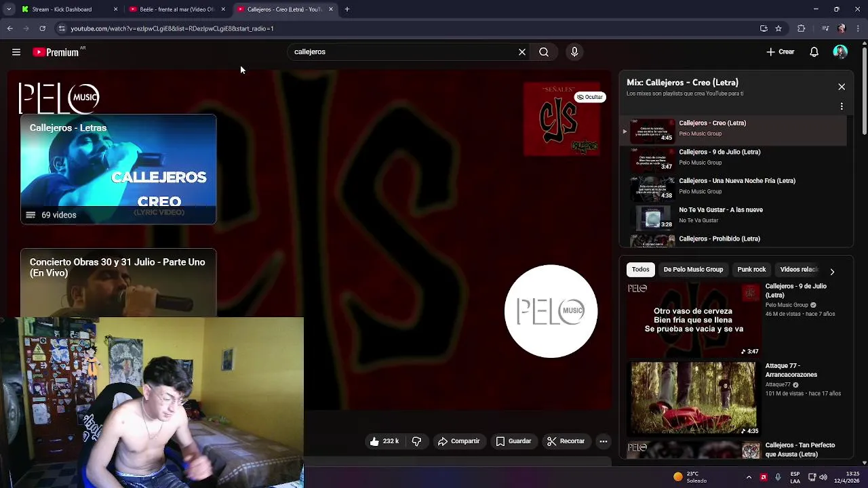Close the Mix playlist panel
Viewport: 868px width, 488px height.
click(x=842, y=87)
